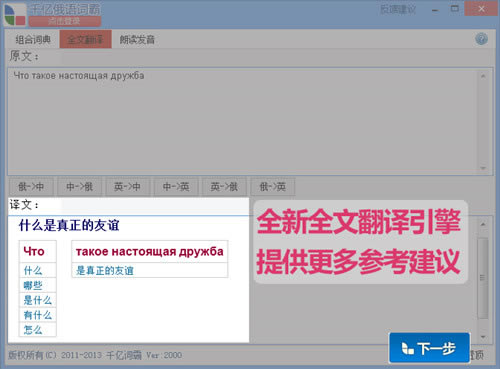Click source text scrollbar up arrow

click(x=483, y=76)
